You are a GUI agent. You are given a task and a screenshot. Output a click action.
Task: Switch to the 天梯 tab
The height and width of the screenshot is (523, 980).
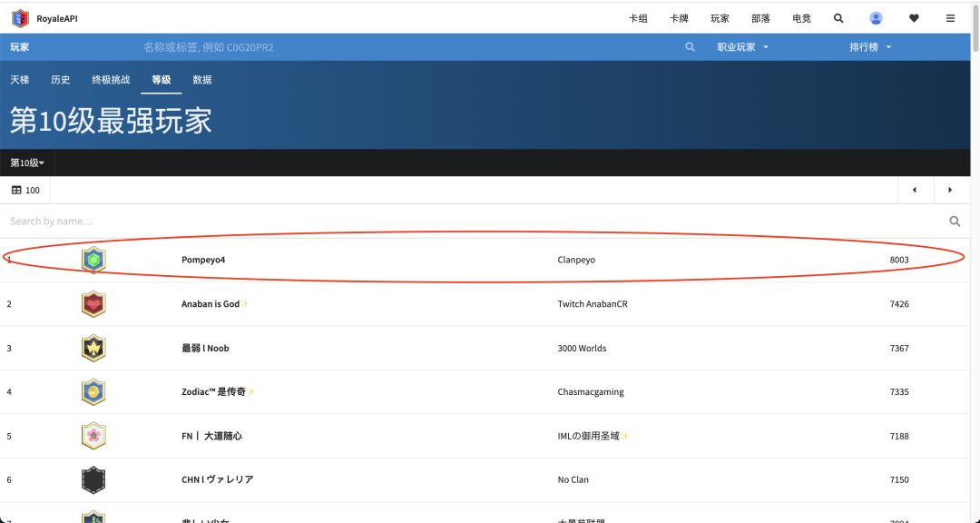point(20,80)
